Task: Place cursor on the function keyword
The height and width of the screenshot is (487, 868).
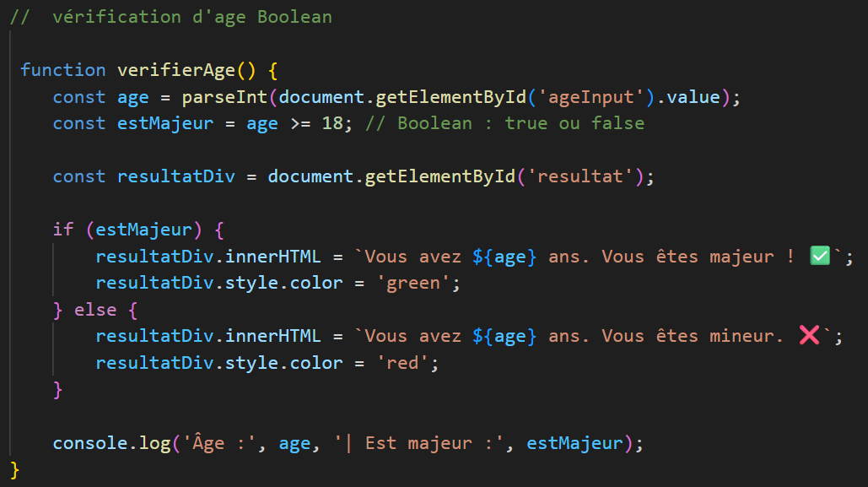Action: (x=63, y=70)
